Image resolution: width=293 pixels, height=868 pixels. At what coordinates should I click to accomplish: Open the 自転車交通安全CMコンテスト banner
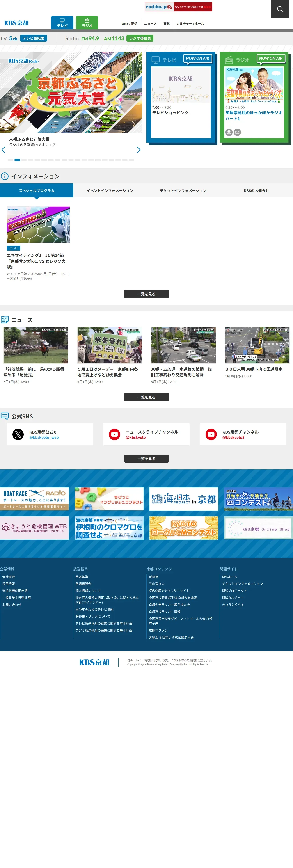(x=259, y=499)
